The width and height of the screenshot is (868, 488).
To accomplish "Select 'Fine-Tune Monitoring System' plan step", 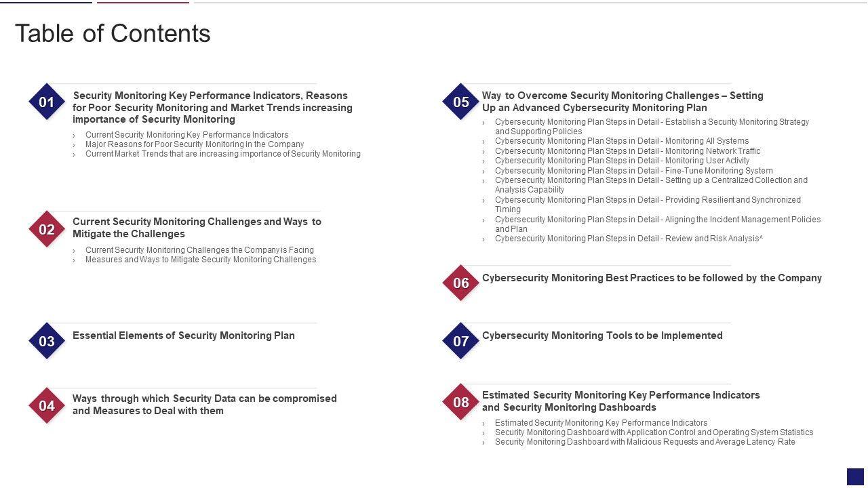I will [633, 171].
